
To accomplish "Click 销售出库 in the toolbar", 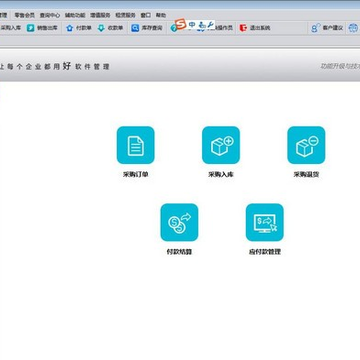I will point(42,28).
